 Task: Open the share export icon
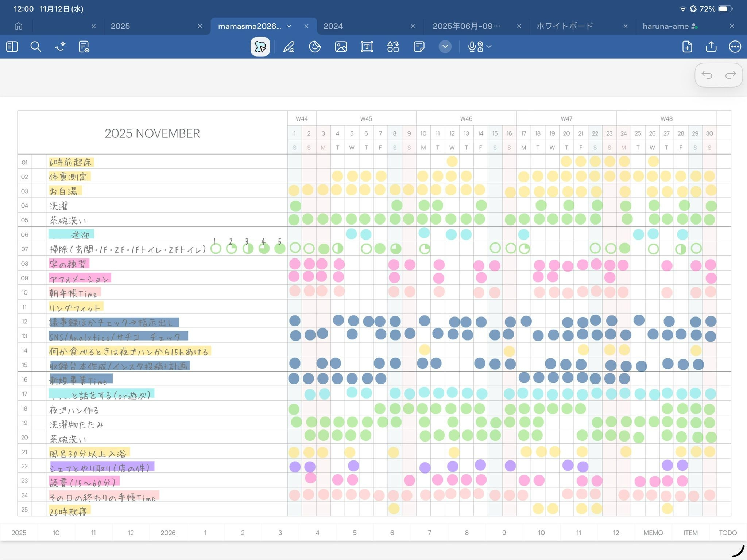coord(711,47)
